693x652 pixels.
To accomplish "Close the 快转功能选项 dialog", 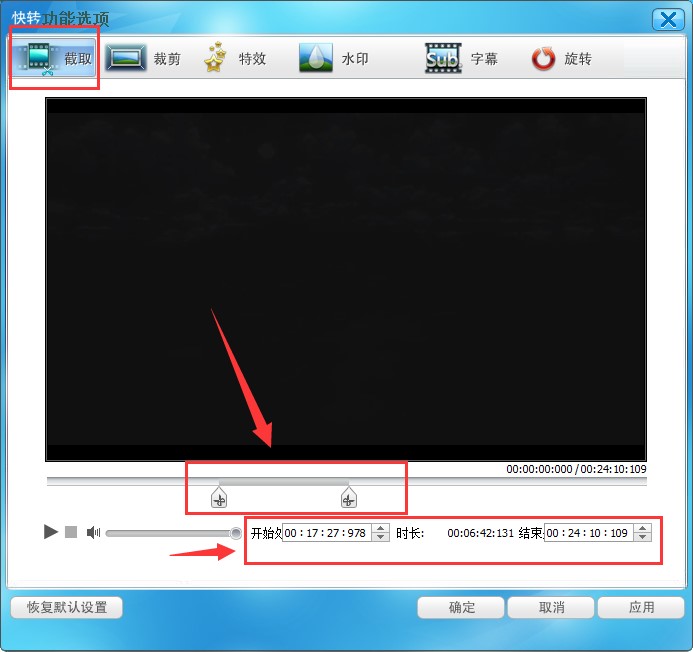I will point(668,19).
